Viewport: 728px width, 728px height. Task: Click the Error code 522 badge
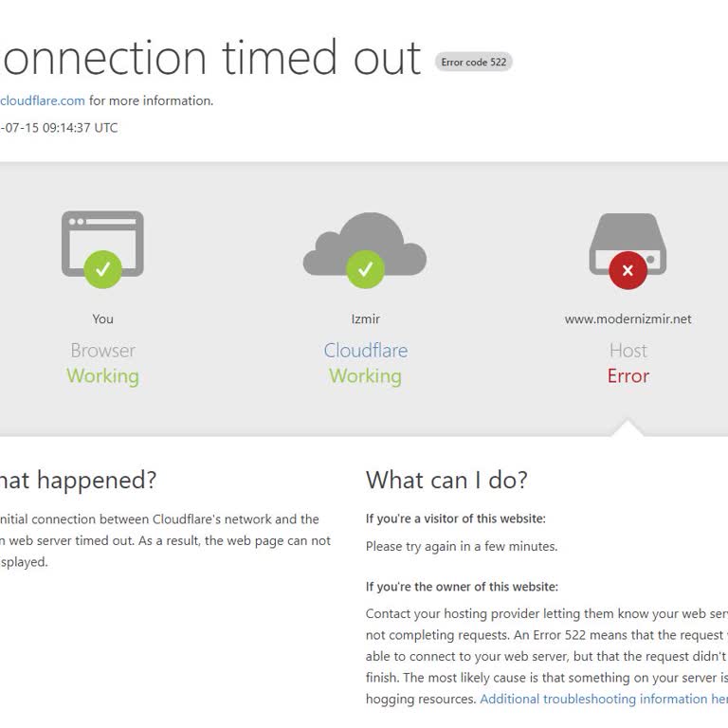pyautogui.click(x=474, y=63)
